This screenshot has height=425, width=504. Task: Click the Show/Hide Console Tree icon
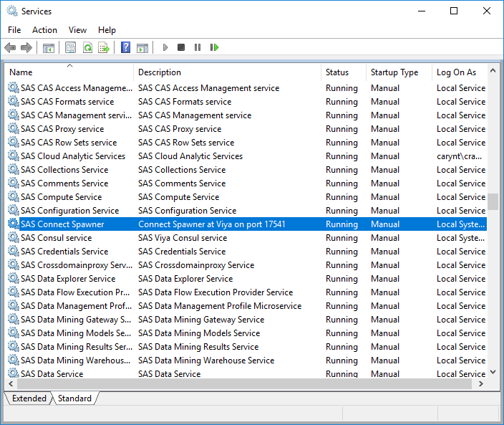[x=49, y=48]
